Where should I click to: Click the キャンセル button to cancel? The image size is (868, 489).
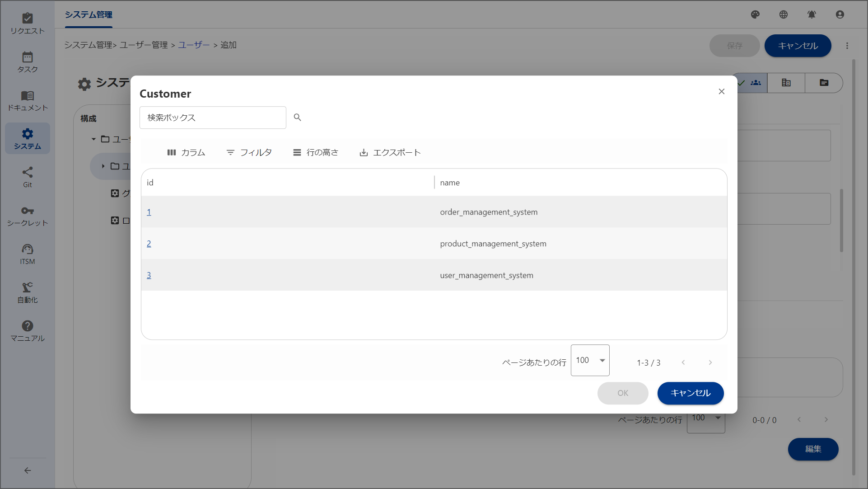(x=691, y=393)
